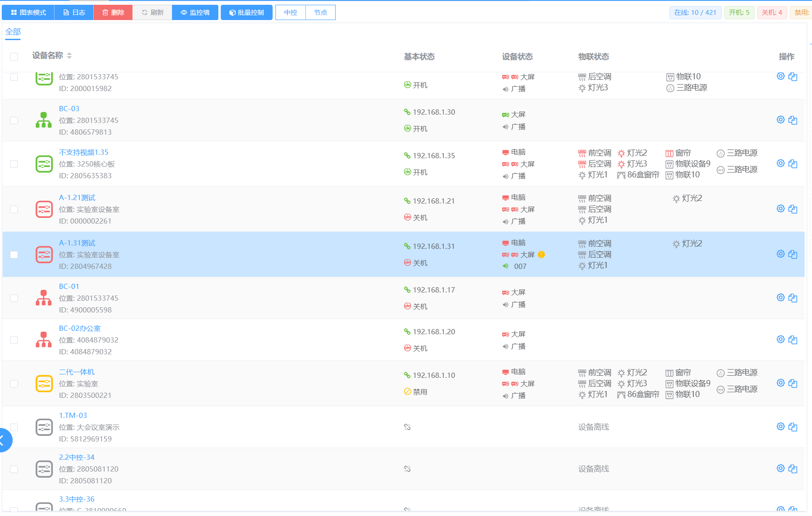Click the red device icon for A-1.31测试
Viewport: 812px width, 516px height.
pyautogui.click(x=44, y=255)
